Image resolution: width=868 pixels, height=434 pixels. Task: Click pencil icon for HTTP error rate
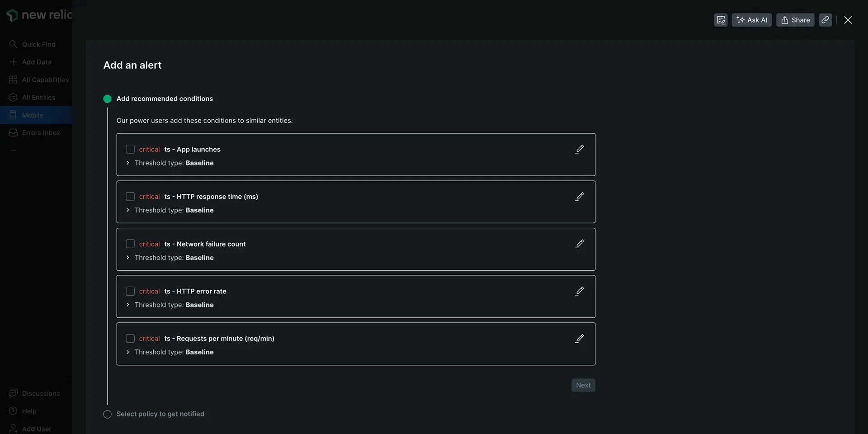[x=579, y=291]
